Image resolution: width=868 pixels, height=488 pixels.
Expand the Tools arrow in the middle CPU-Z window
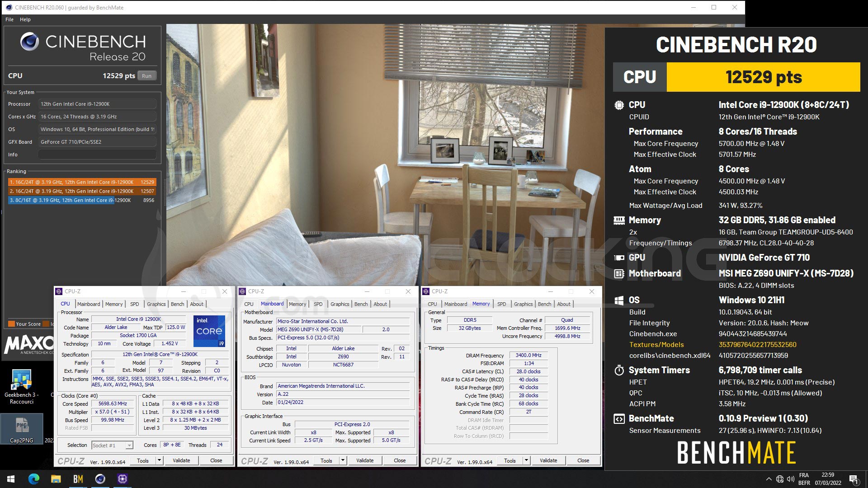click(343, 461)
